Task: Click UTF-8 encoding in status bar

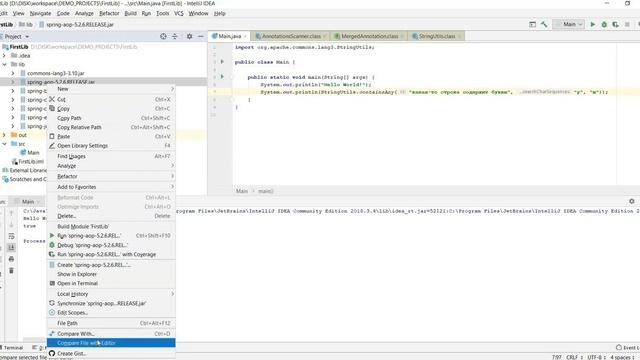Action: [x=596, y=357]
